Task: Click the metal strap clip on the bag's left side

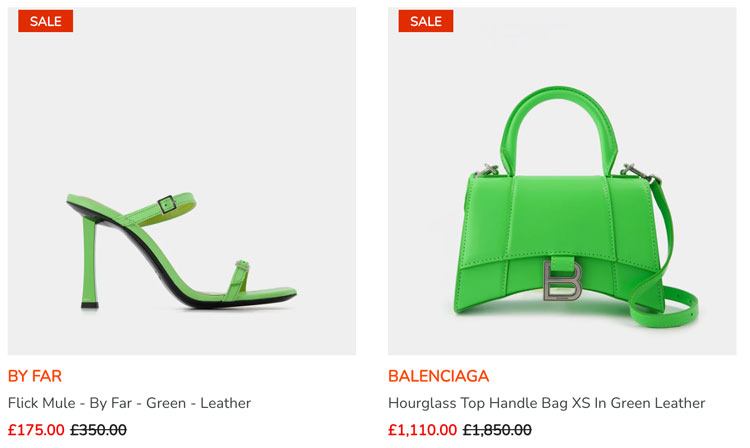Action: point(487,170)
